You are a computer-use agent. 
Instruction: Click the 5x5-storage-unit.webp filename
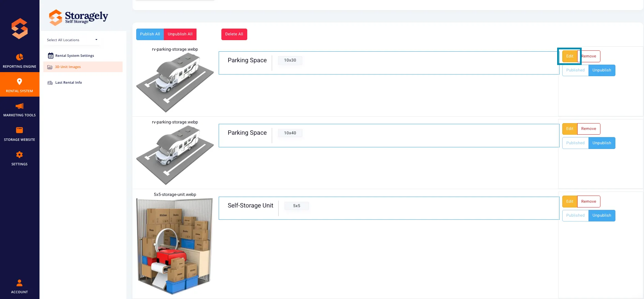(175, 195)
